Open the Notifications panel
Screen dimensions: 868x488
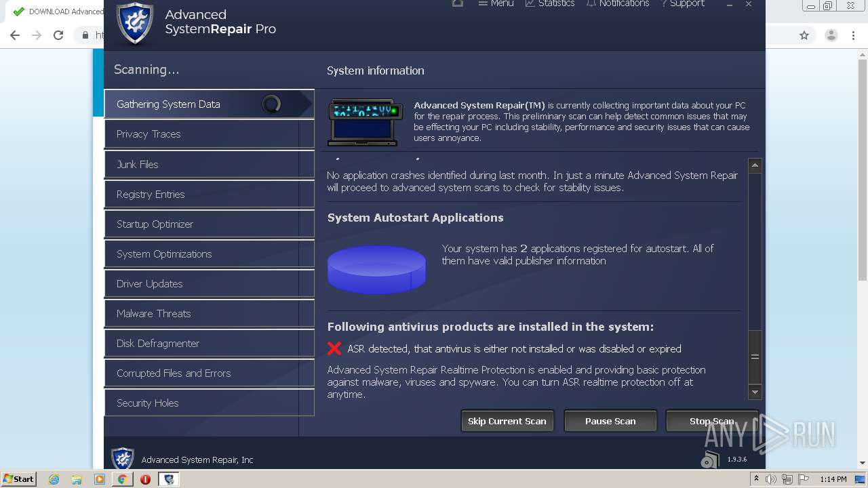[618, 3]
